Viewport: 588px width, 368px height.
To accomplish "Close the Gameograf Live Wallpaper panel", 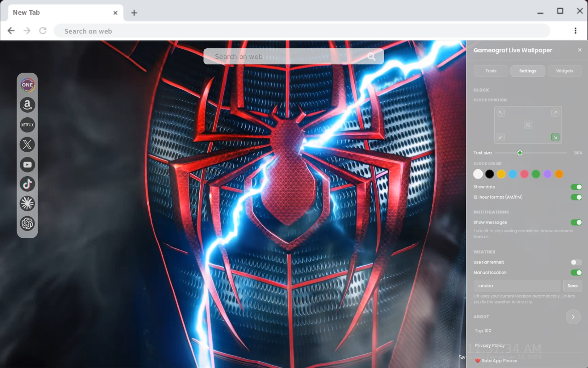I will pyautogui.click(x=580, y=50).
